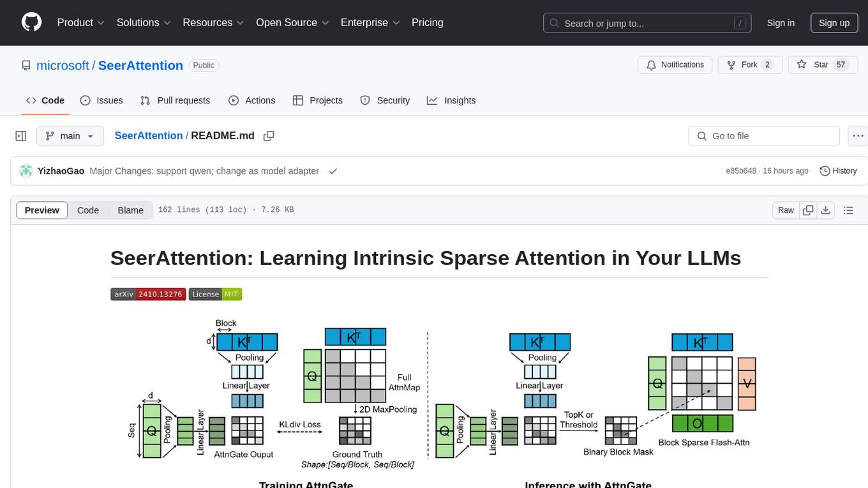Open YizhaoGao's profile link
Image resolution: width=868 pixels, height=488 pixels.
(x=61, y=171)
